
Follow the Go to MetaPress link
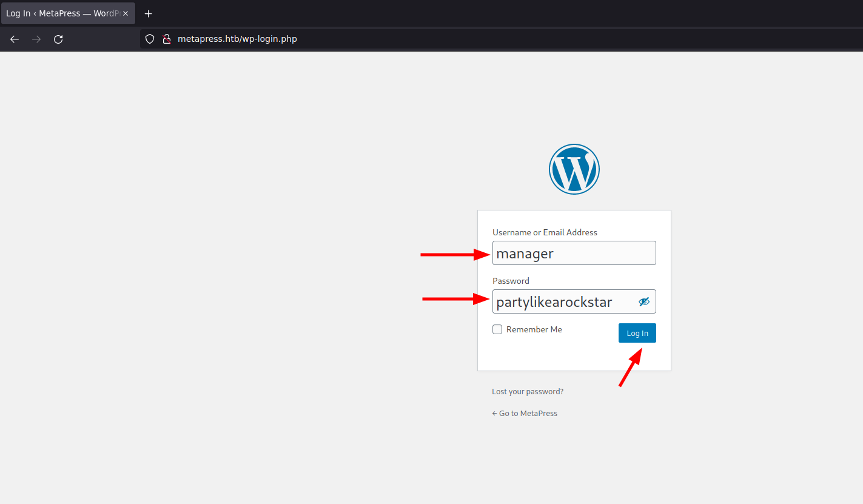(525, 414)
